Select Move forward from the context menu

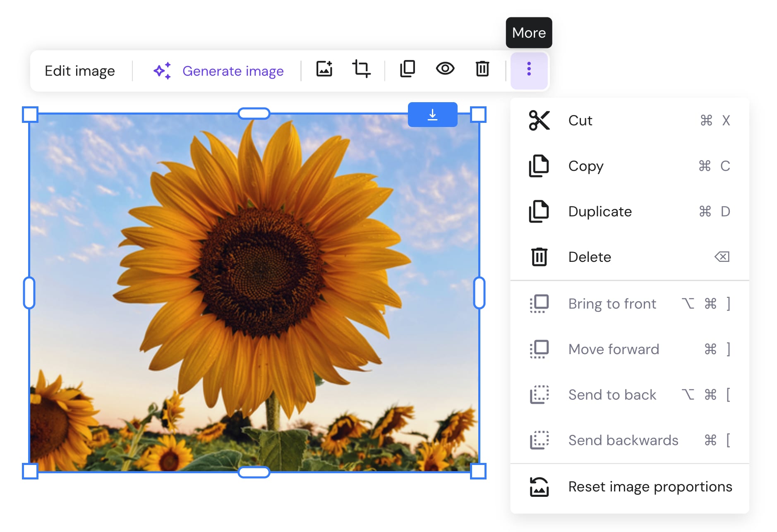(614, 349)
